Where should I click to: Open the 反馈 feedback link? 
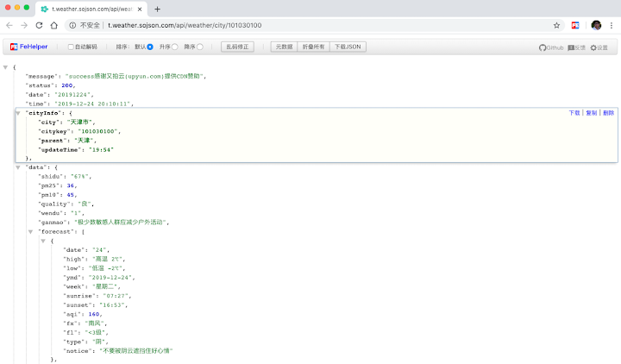(576, 47)
